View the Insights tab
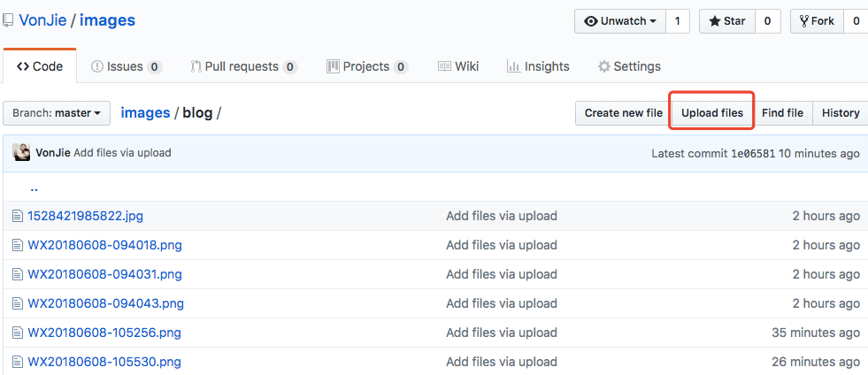 538,66
